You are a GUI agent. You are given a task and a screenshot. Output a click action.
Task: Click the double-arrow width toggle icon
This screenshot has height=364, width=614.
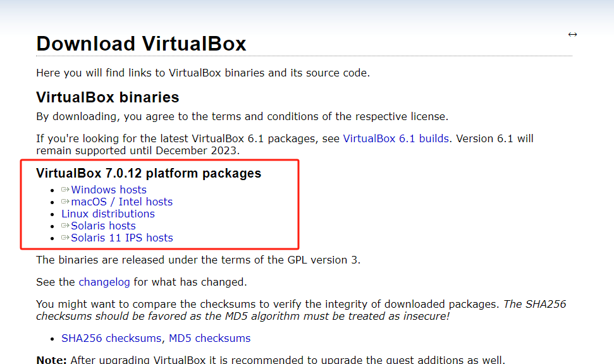572,35
